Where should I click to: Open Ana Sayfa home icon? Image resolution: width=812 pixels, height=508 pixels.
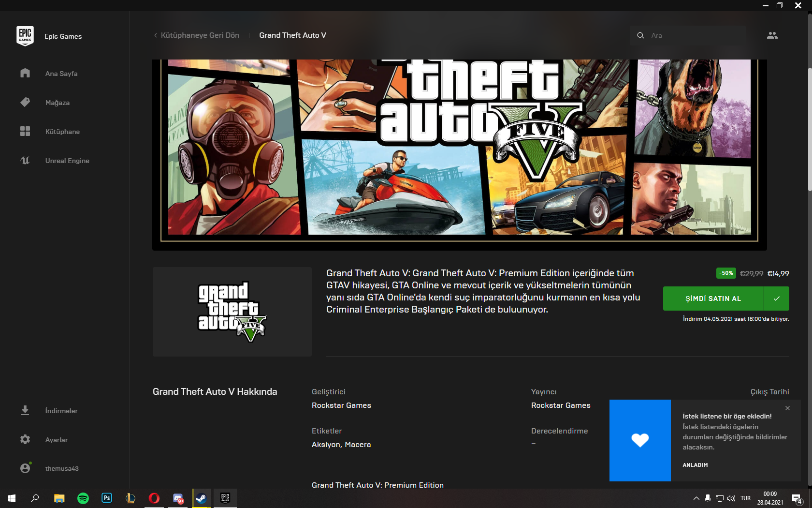pos(25,73)
